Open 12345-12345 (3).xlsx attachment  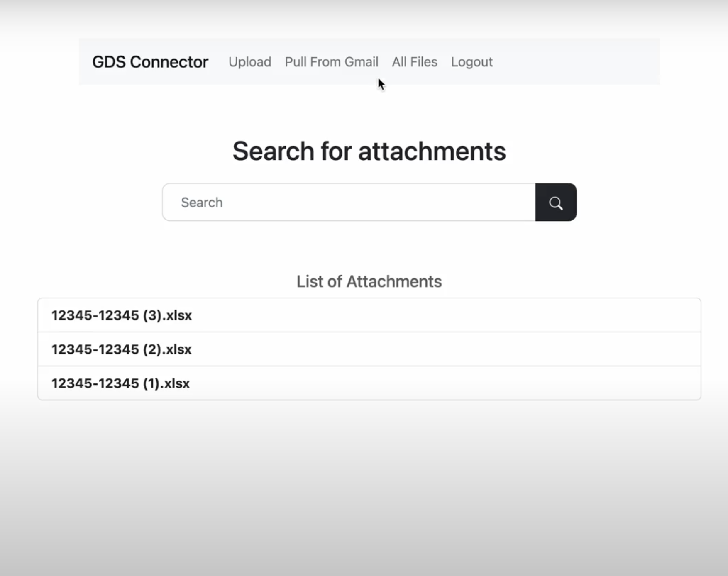click(369, 315)
